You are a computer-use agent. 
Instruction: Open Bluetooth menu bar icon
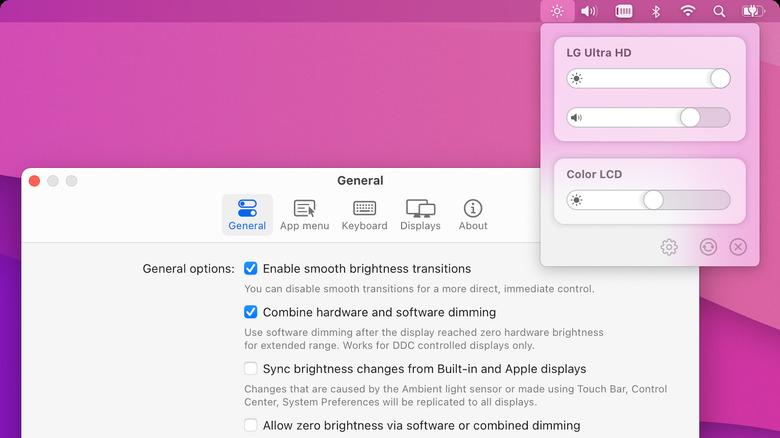656,11
